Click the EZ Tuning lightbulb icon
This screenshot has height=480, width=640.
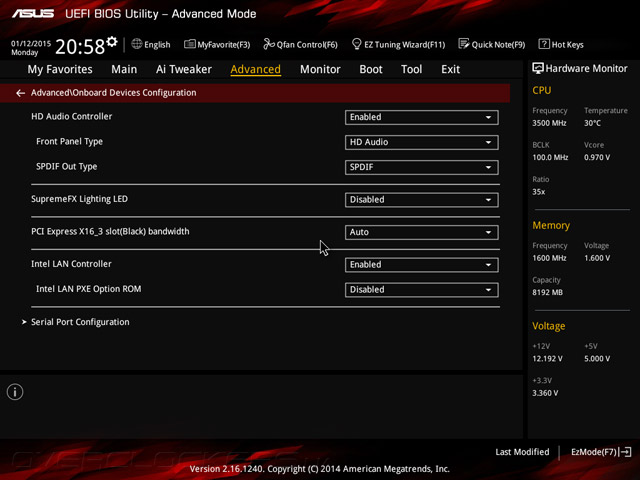click(x=356, y=44)
